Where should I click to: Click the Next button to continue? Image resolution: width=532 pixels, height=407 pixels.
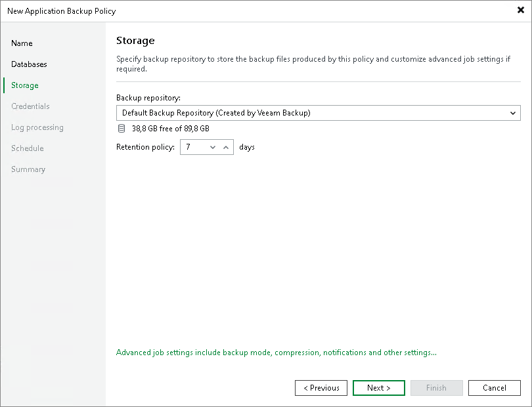[378, 387]
